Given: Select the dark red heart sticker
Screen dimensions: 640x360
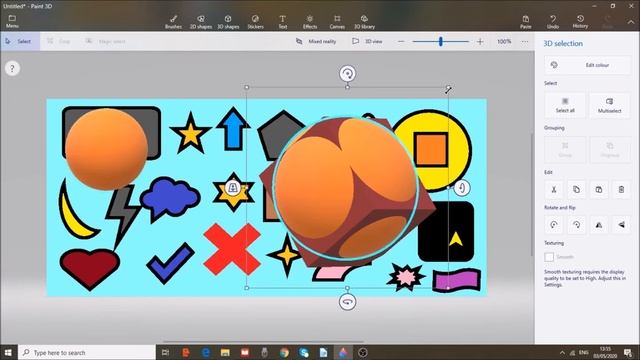Looking at the screenshot, I should [90, 269].
